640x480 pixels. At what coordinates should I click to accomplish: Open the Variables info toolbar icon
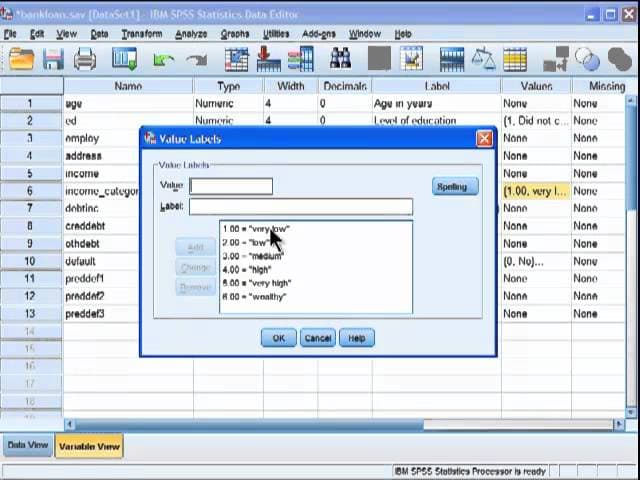tap(301, 59)
